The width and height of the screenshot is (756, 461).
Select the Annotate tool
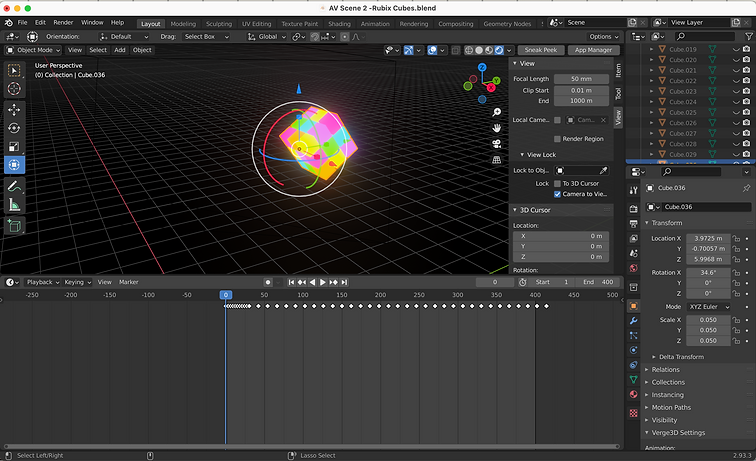click(x=14, y=186)
